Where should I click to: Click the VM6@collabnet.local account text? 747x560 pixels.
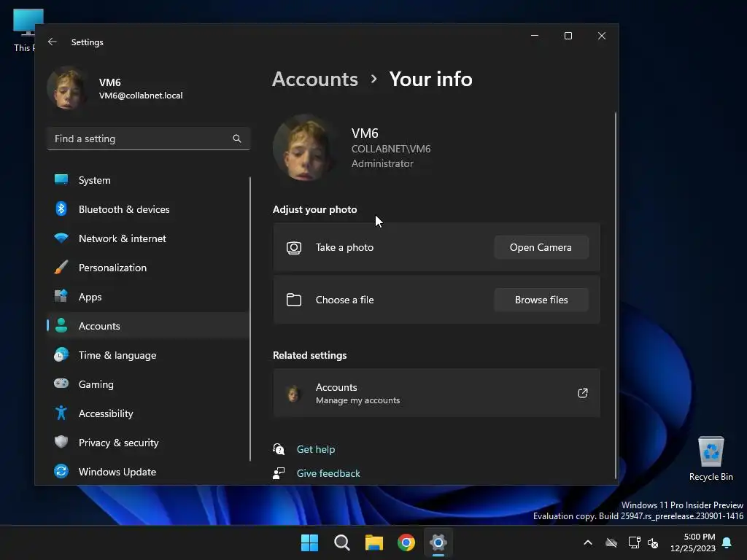click(x=141, y=96)
